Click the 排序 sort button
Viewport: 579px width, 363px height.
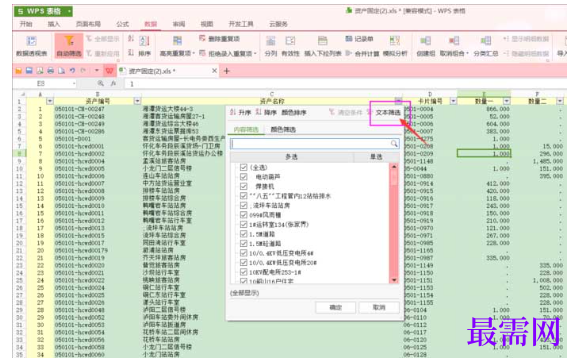[x=144, y=46]
